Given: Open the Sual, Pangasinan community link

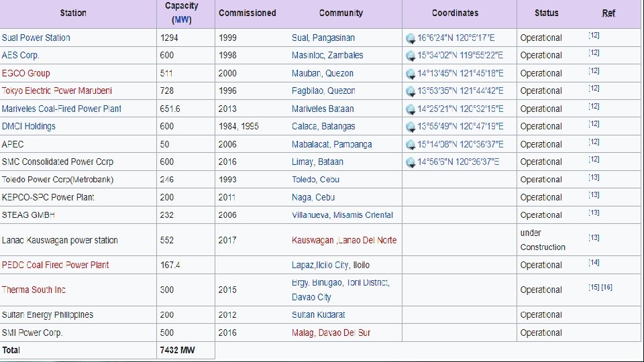Looking at the screenshot, I should [x=323, y=38].
